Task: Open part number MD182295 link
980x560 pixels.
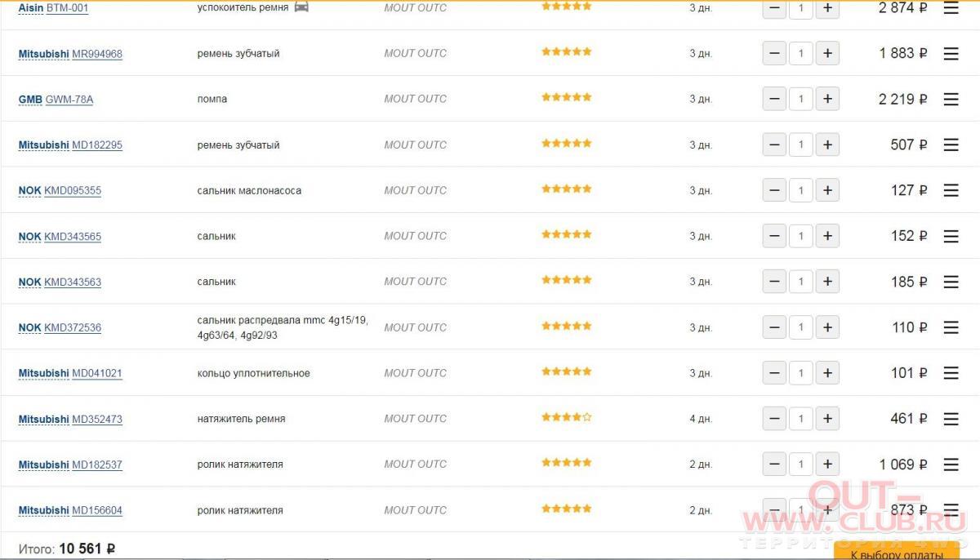Action: click(97, 145)
